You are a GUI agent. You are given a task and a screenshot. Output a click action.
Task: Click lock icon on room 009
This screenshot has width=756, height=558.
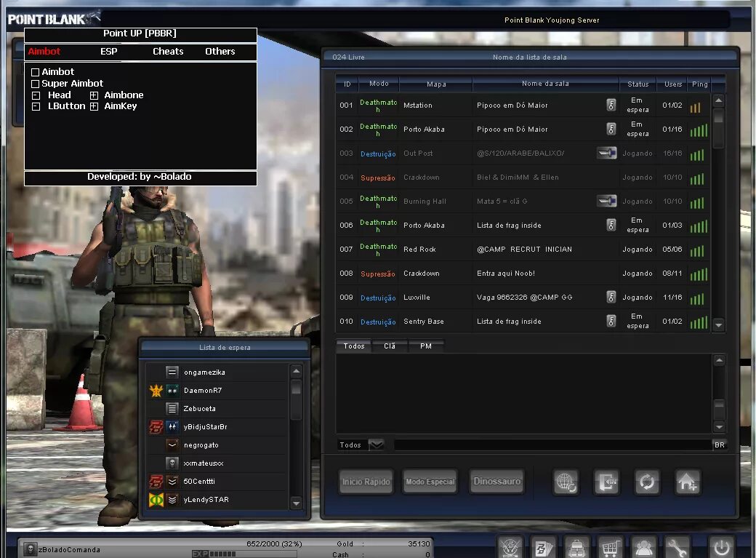(x=611, y=297)
